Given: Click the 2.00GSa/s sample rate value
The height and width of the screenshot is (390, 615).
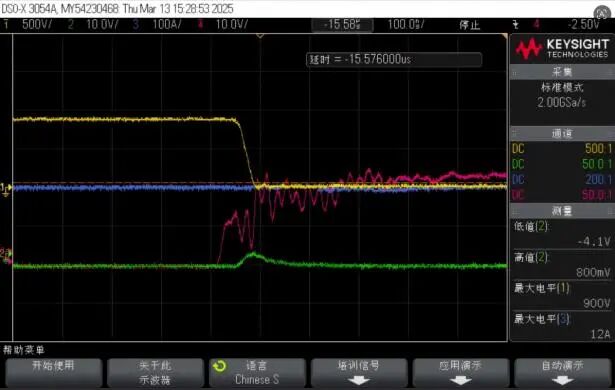Looking at the screenshot, I should [562, 102].
